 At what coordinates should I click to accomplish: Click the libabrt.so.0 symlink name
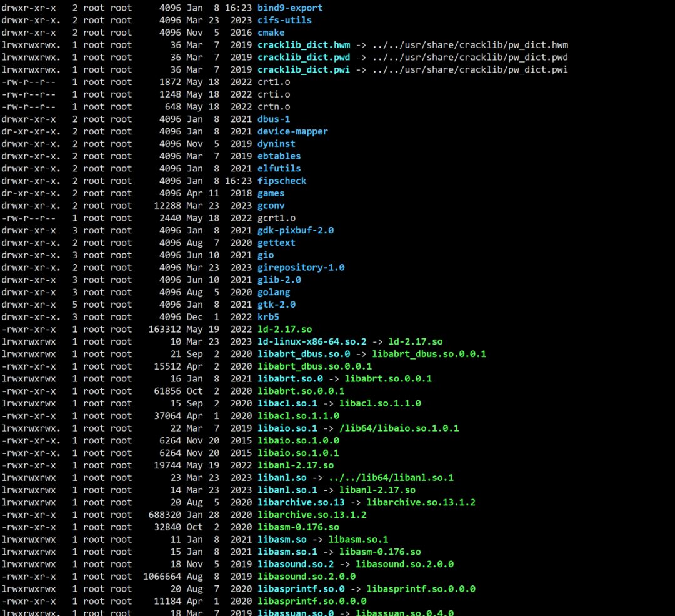[290, 378]
